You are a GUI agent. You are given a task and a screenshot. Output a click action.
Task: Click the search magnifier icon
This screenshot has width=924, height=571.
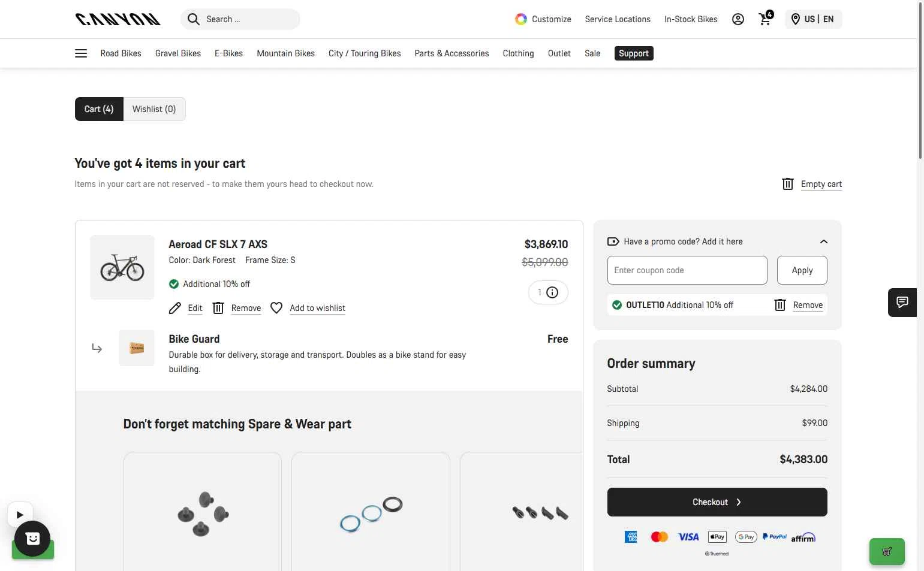coord(193,19)
